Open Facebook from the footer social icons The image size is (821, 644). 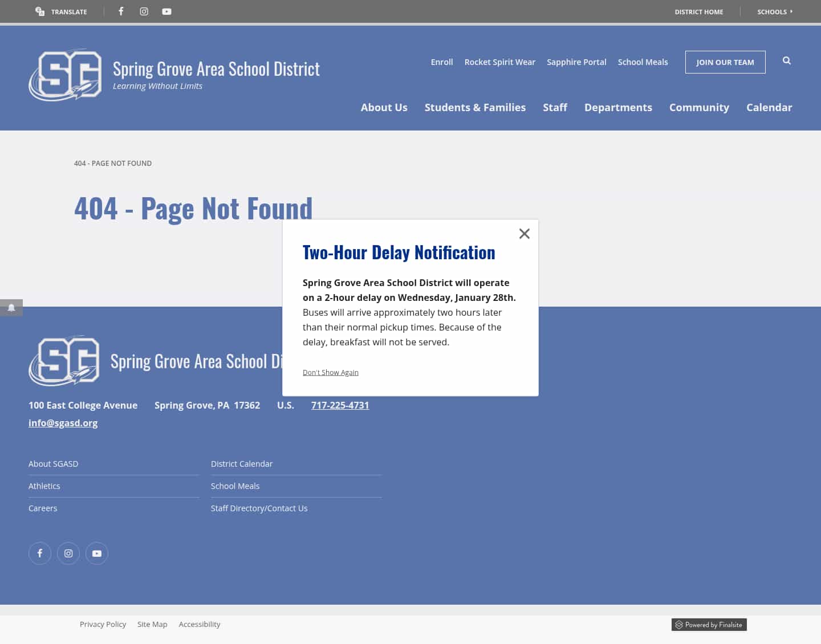tap(40, 553)
